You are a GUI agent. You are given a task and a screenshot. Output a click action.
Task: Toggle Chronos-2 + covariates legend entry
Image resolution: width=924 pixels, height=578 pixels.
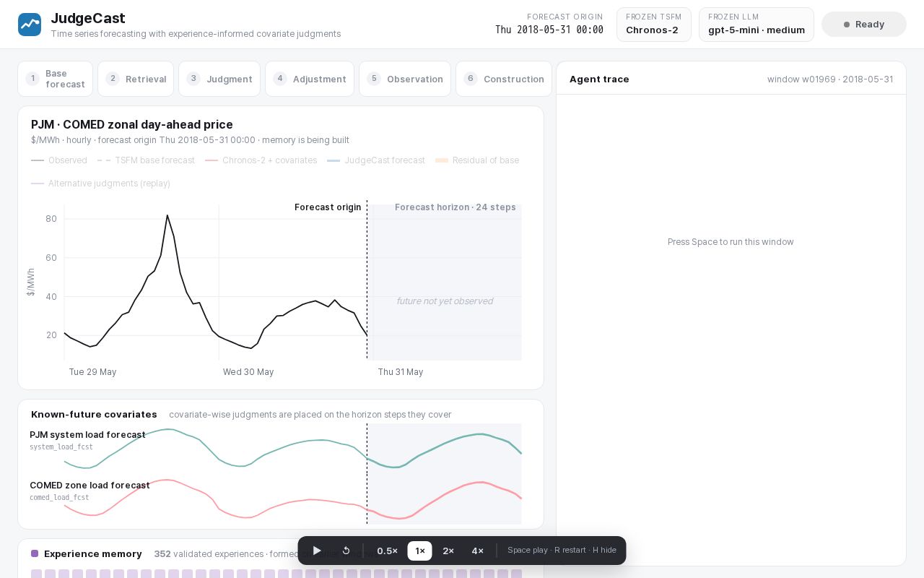click(261, 160)
